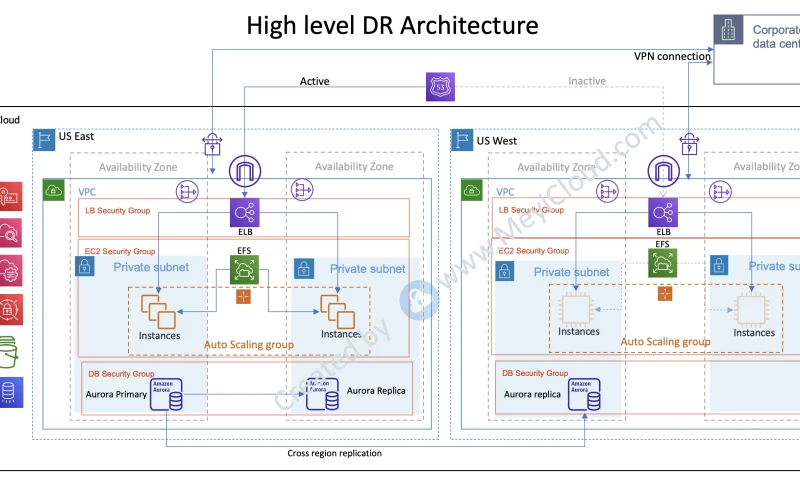
Task: Select the 'ELB' caption in US East
Action: coord(245,232)
